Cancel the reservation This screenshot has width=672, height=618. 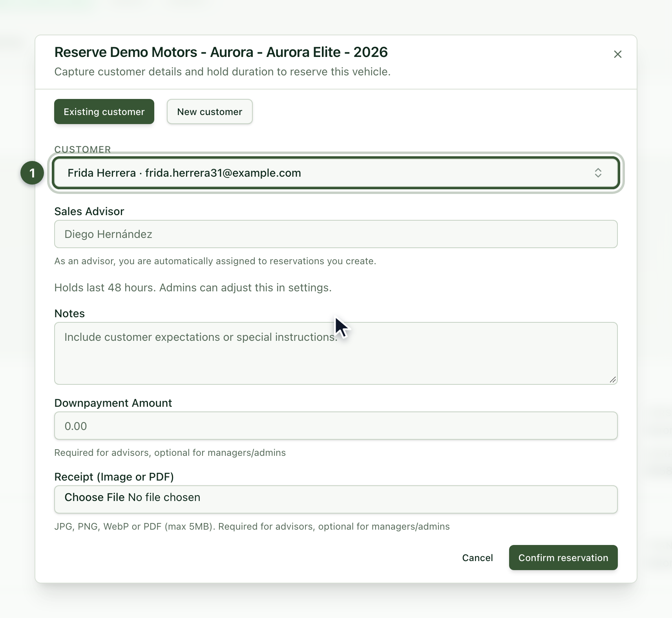[x=477, y=558]
